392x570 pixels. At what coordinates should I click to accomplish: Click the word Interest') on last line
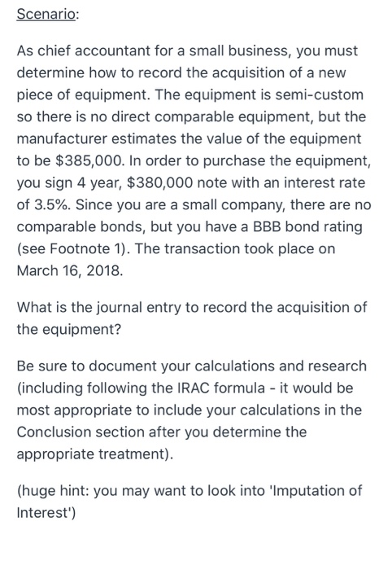(46, 512)
